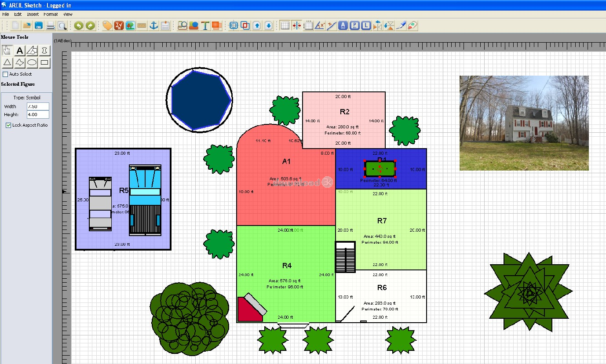Click the angle x-squared icon

(320, 25)
